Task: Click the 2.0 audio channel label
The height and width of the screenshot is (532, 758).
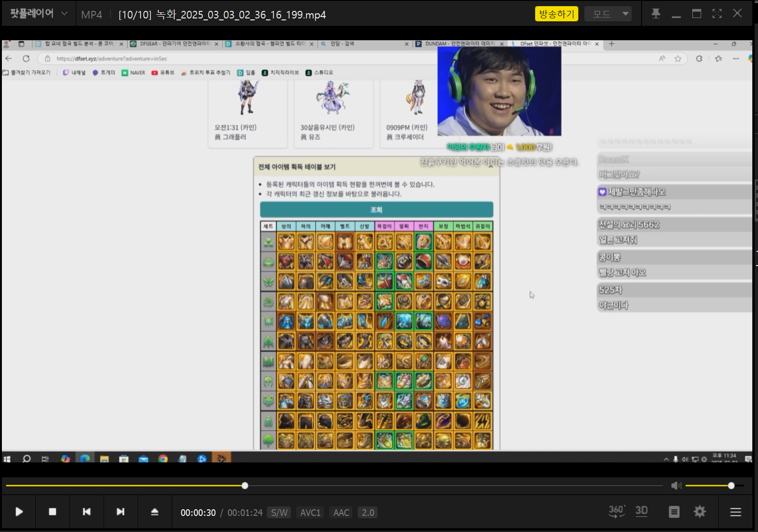Action: pos(368,513)
